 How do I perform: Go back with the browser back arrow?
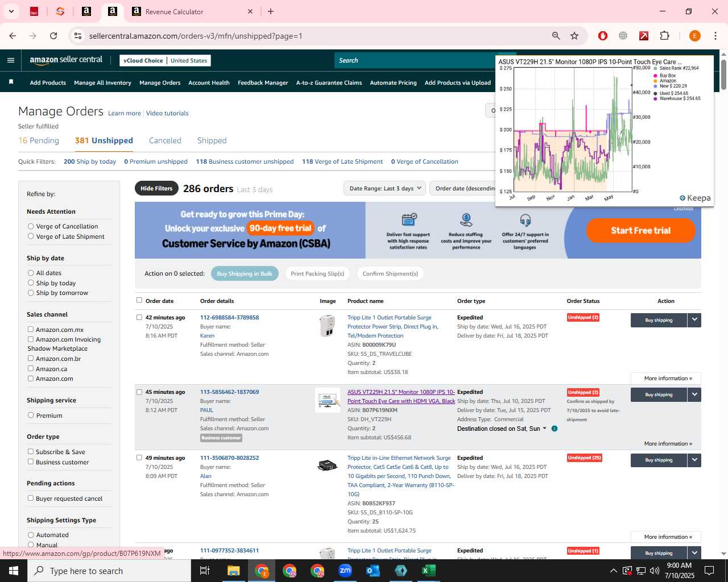(13, 36)
